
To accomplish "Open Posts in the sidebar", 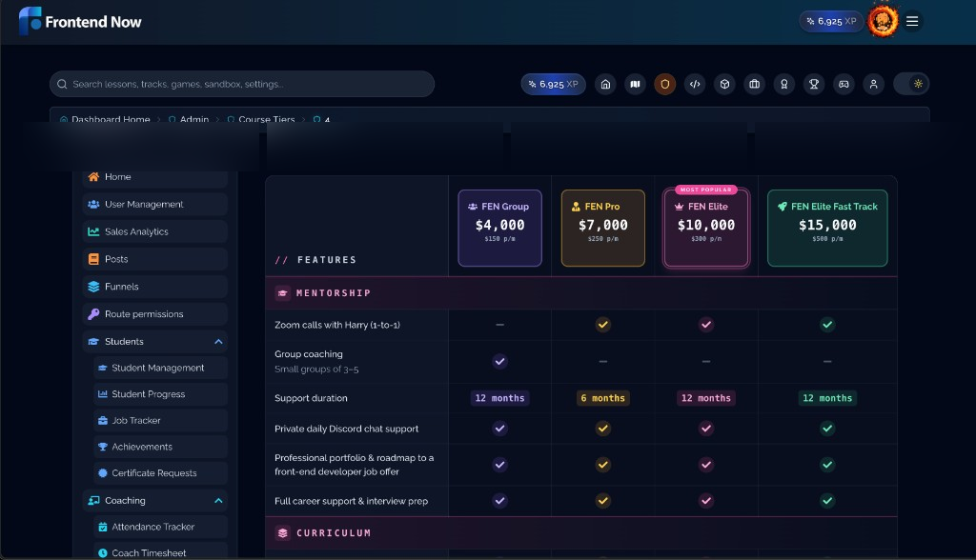I will [155, 259].
